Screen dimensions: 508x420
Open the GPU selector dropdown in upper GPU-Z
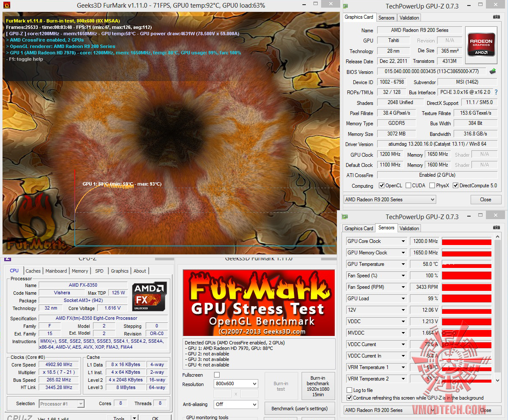click(390, 200)
